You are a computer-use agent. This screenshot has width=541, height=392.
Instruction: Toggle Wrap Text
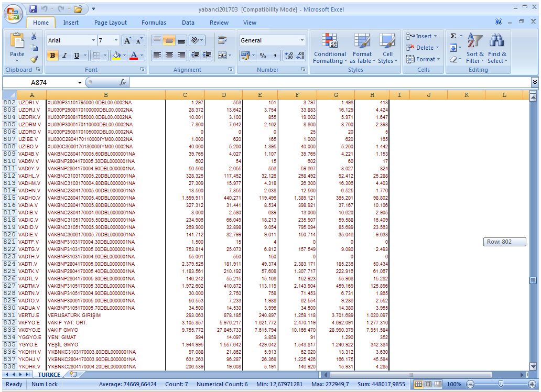click(222, 41)
